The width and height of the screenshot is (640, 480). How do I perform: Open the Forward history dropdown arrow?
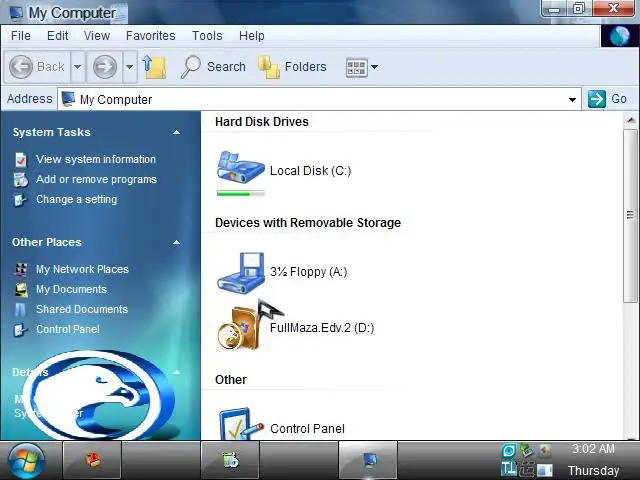coord(129,67)
